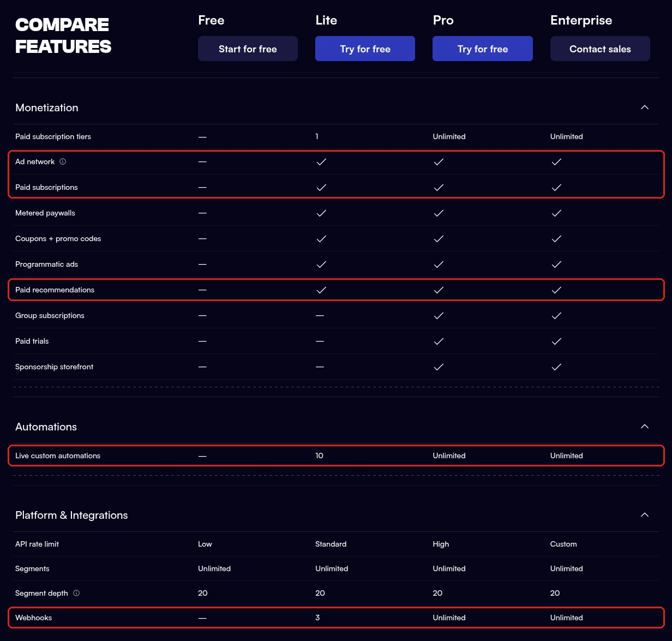Click the Webhooks label
Viewport: 672px width, 641px height.
coord(33,618)
